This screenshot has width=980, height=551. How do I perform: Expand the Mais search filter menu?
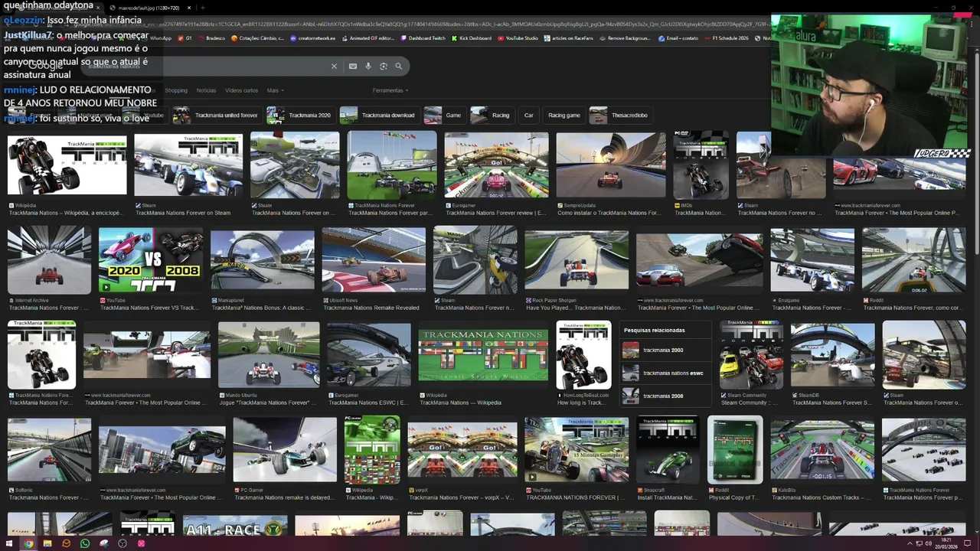tap(275, 90)
